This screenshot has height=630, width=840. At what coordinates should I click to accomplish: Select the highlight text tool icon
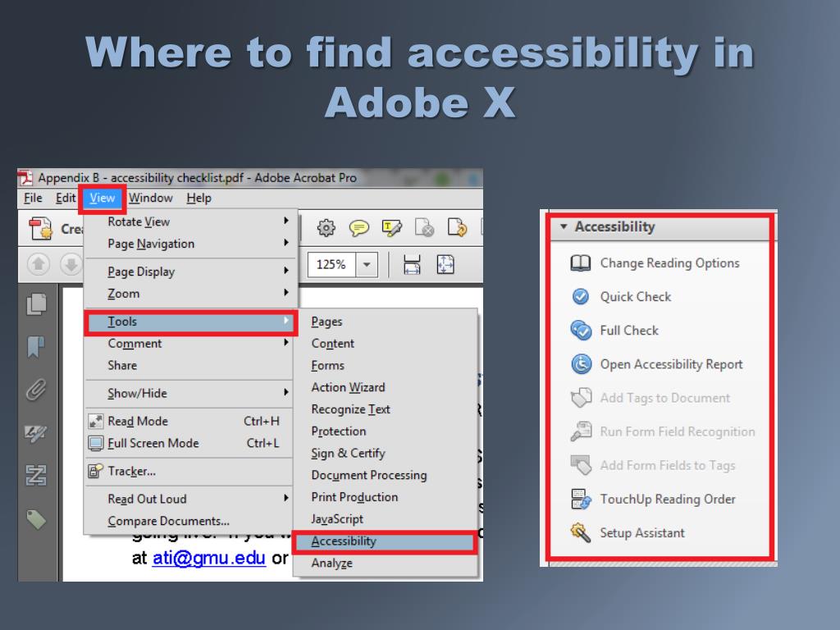pyautogui.click(x=391, y=228)
